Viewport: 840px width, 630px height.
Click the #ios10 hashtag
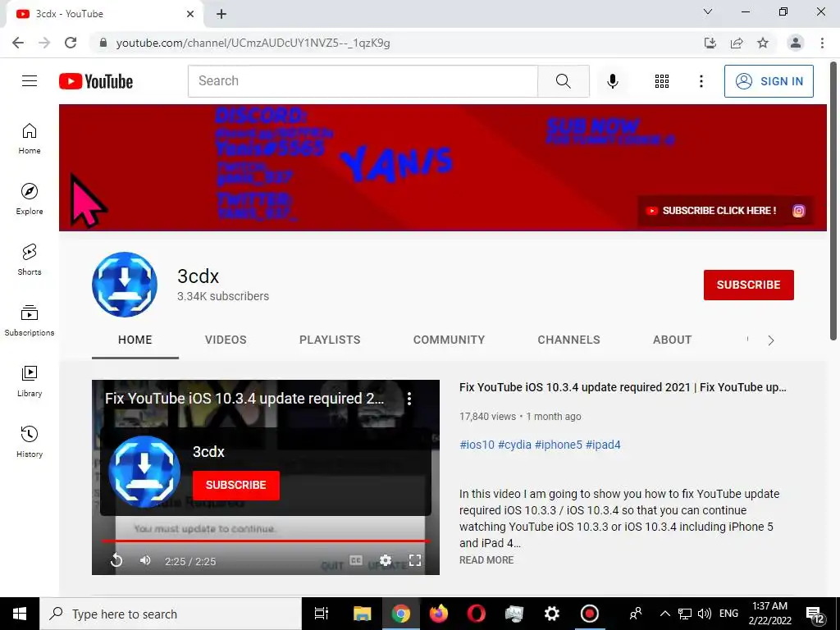click(477, 445)
